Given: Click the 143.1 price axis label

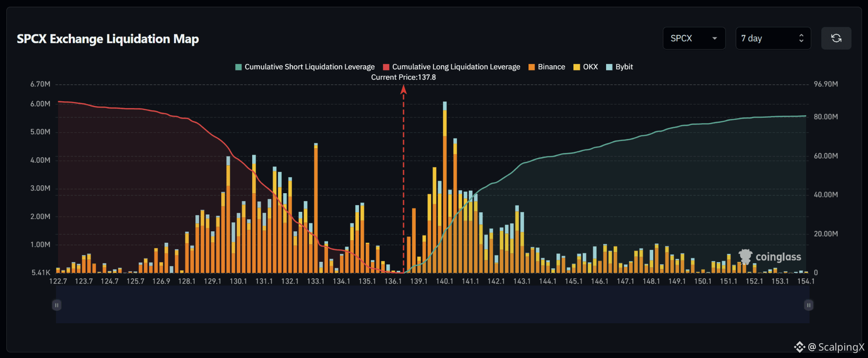Looking at the screenshot, I should (x=522, y=281).
